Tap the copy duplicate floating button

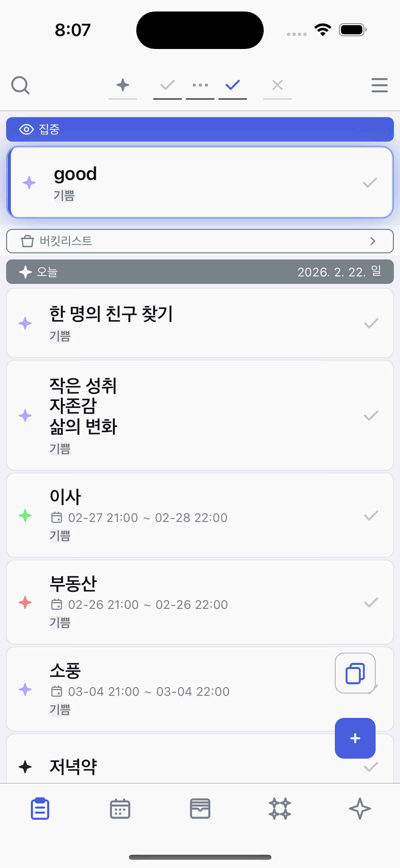[x=355, y=673]
